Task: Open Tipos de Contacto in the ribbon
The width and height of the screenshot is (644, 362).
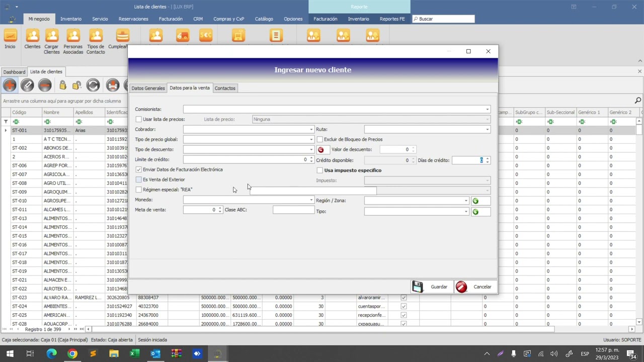Action: click(x=96, y=42)
